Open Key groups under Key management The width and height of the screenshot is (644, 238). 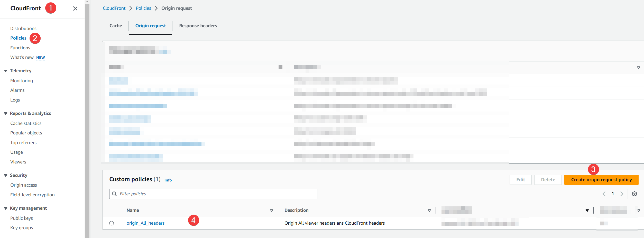coord(22,228)
